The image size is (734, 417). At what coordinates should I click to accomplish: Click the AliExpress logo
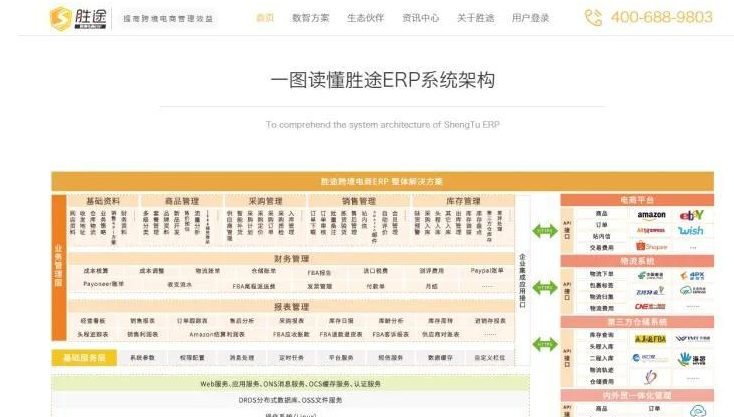(651, 230)
